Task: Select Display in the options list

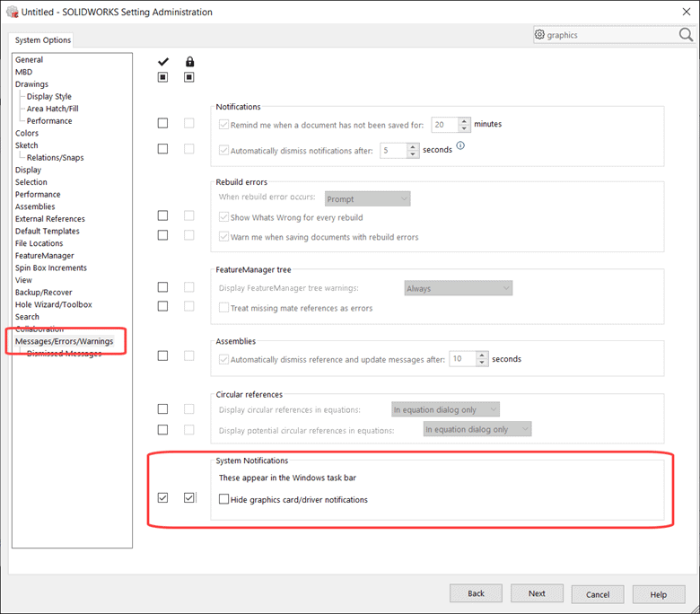Action: (x=28, y=170)
